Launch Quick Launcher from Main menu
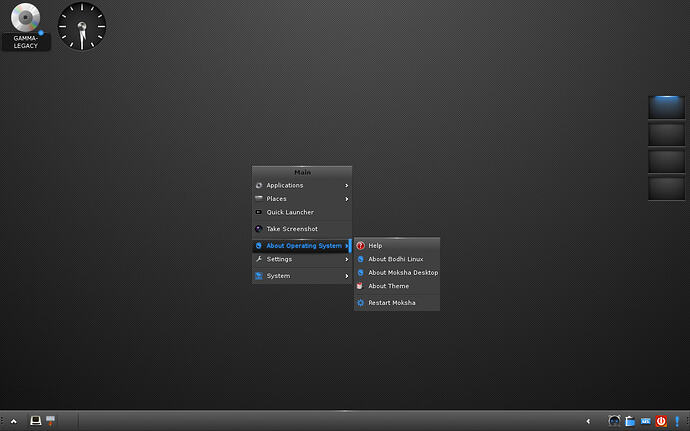The width and height of the screenshot is (690, 431). 302,212
